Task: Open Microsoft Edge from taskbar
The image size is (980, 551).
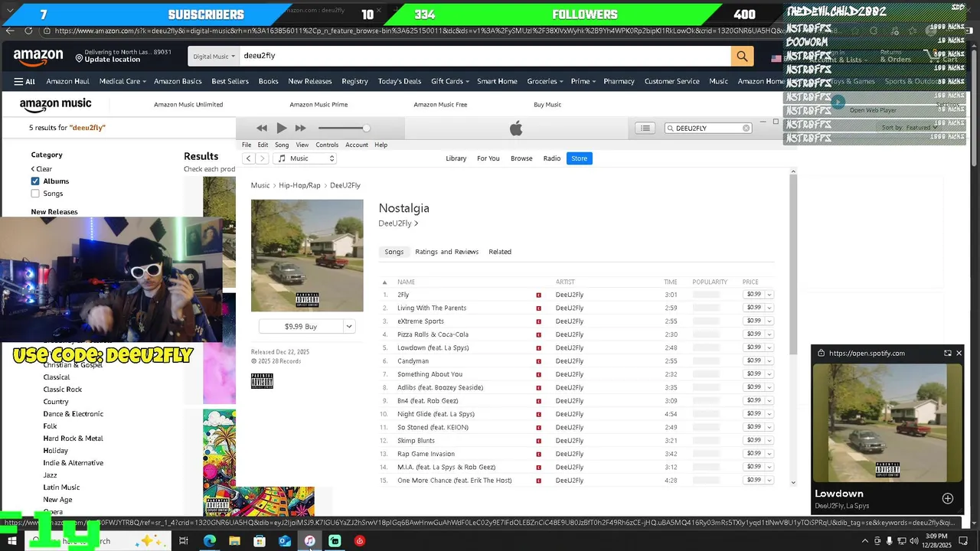Action: (x=209, y=541)
